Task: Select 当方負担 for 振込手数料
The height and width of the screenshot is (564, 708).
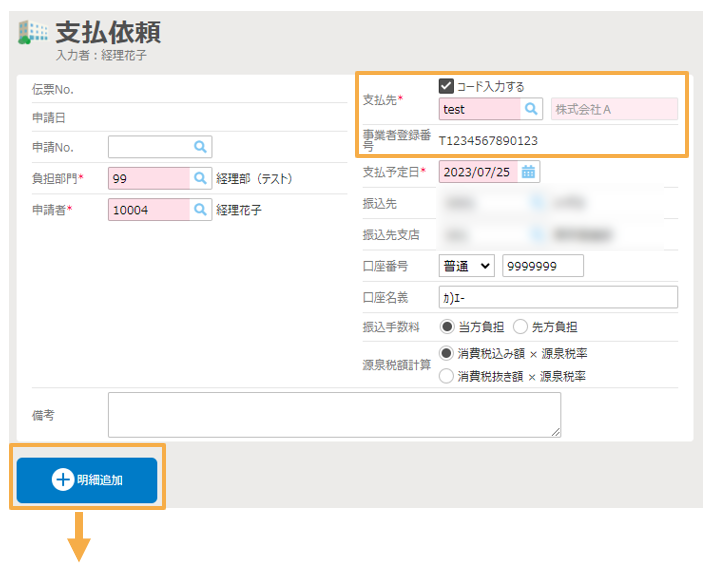Action: (446, 326)
